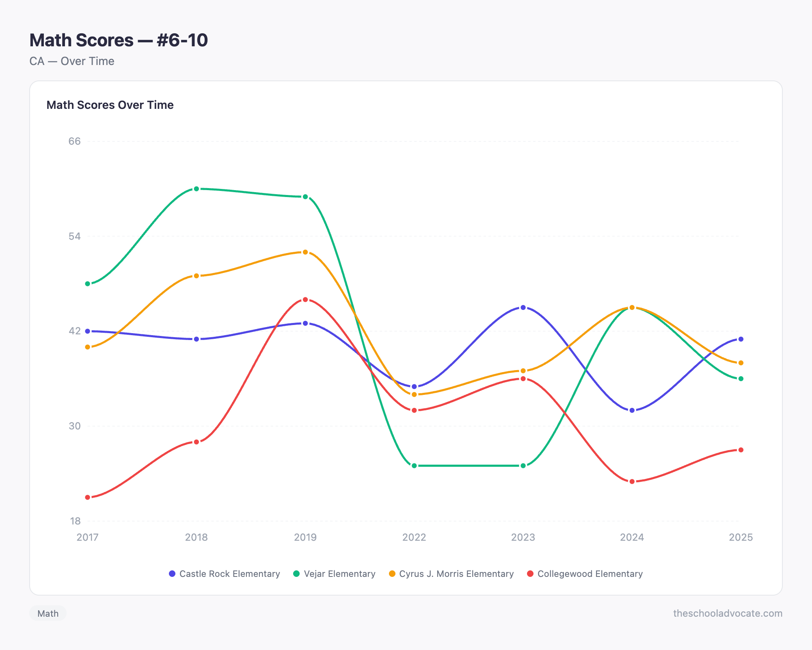The width and height of the screenshot is (812, 650).
Task: Click the 2025 x-axis label
Action: (741, 537)
